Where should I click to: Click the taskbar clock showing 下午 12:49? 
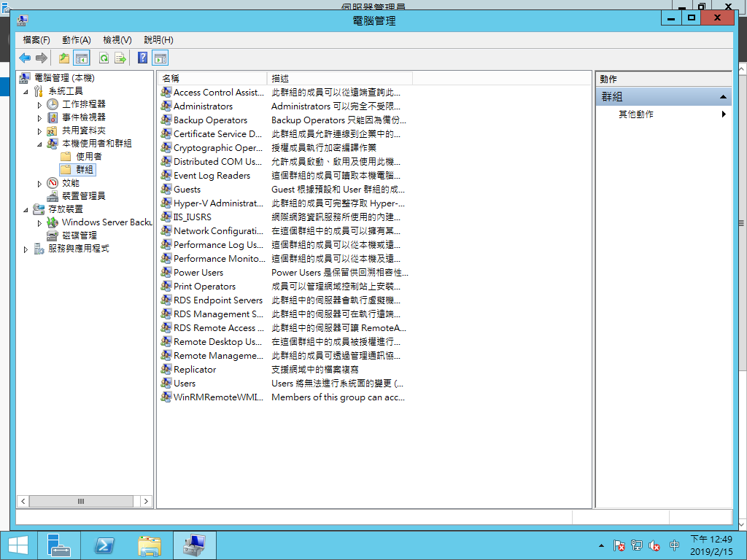pyautogui.click(x=711, y=545)
